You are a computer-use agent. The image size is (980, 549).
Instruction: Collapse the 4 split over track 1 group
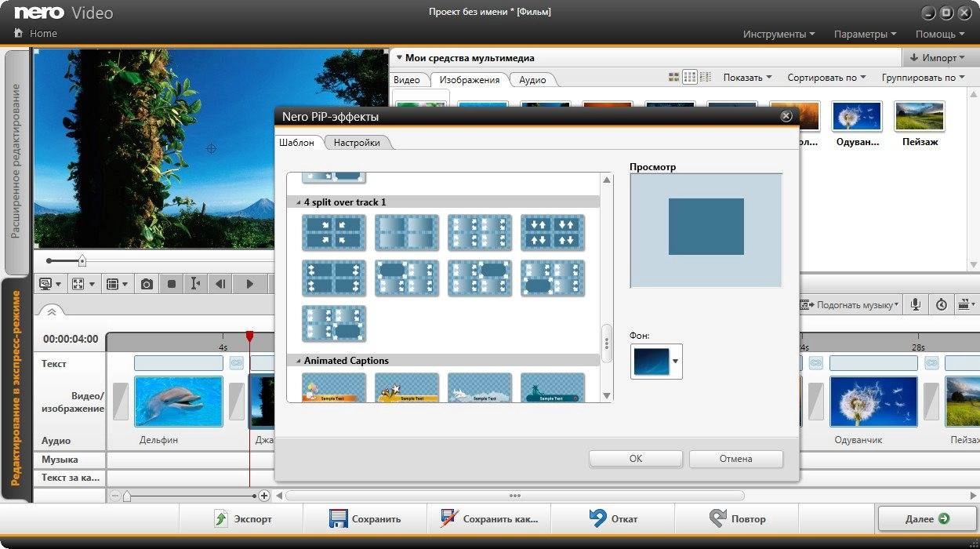coord(298,202)
